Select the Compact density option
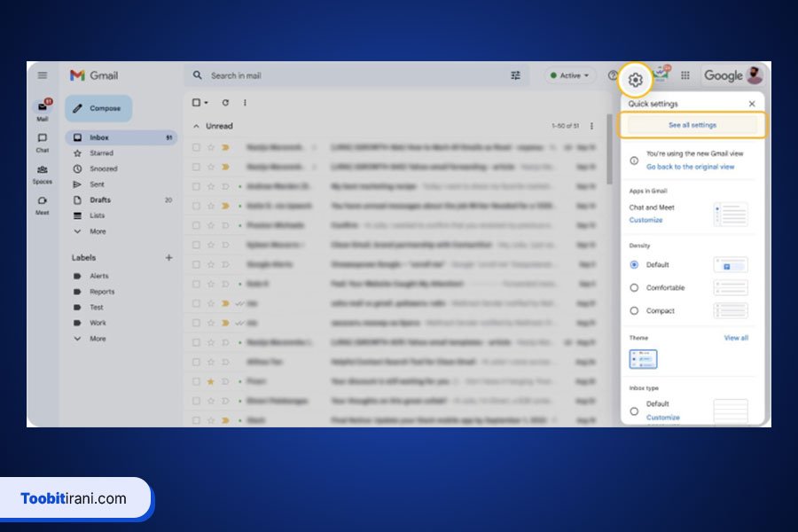Viewport: 798px width, 532px height. 634,311
